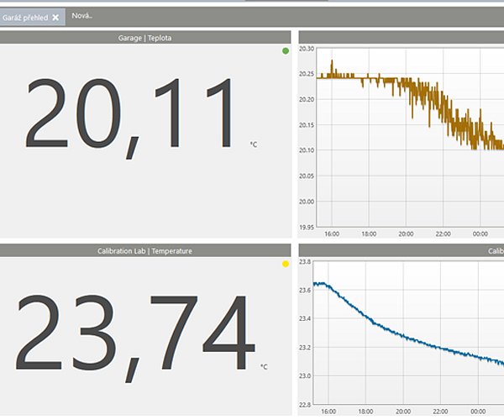Switch to the Garáž přehled tab

(x=25, y=17)
